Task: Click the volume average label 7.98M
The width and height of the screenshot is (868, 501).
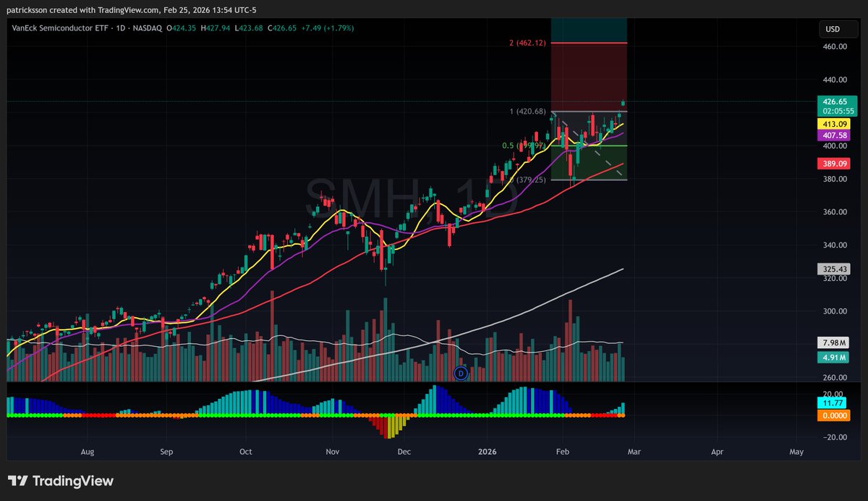Action: click(x=833, y=342)
